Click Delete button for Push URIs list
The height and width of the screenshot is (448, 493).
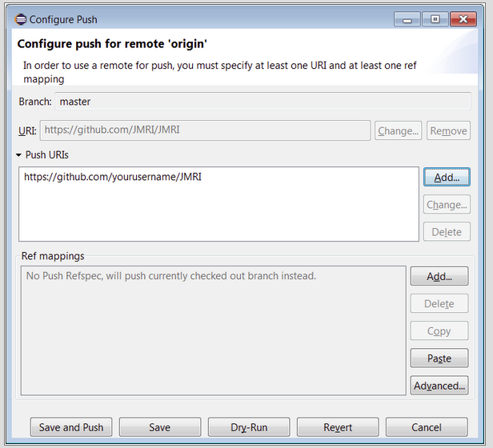click(x=447, y=232)
